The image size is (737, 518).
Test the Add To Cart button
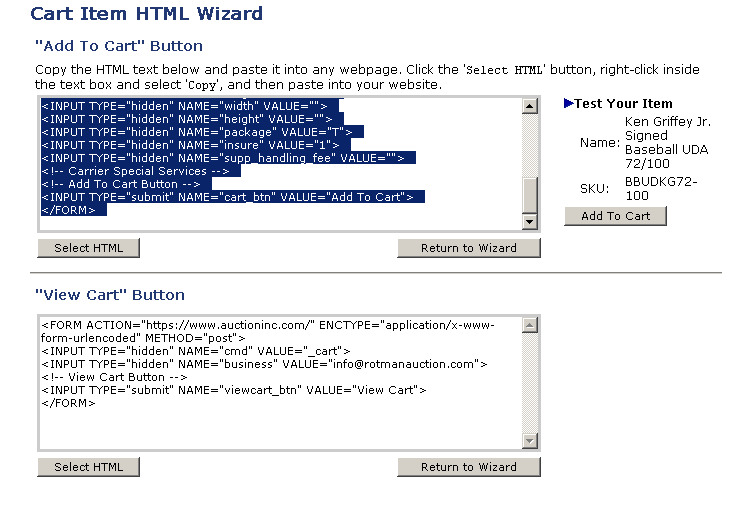pyautogui.click(x=615, y=216)
